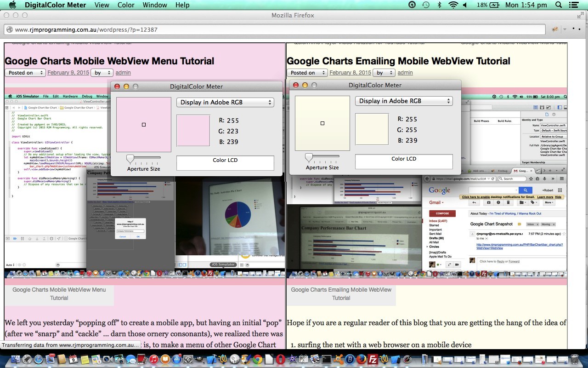Click battery 18% status indicator

pos(488,5)
